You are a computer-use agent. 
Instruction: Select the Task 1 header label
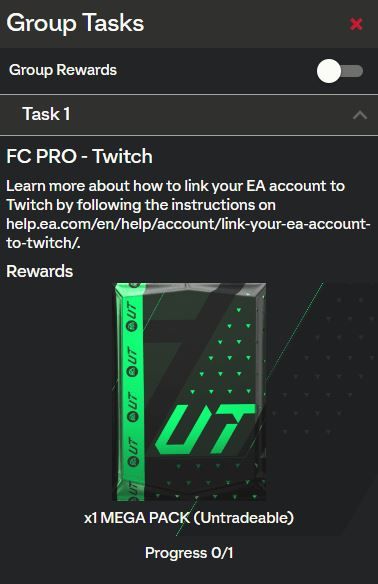[x=46, y=114]
